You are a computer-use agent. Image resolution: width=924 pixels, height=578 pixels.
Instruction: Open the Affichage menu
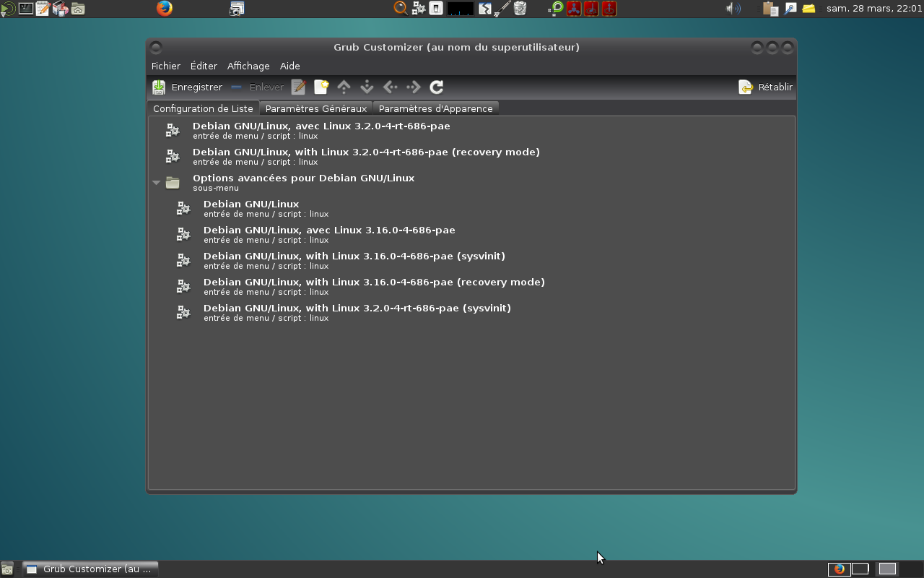click(x=248, y=66)
